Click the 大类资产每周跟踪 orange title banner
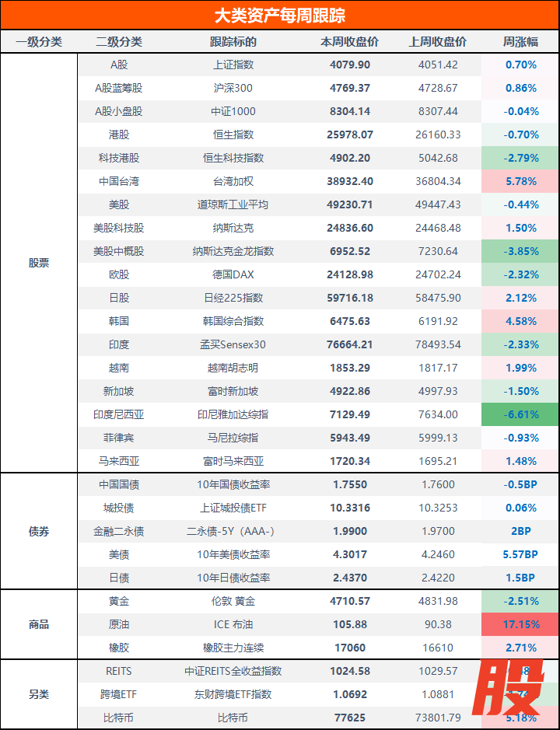Image resolution: width=560 pixels, height=730 pixels. point(280,16)
